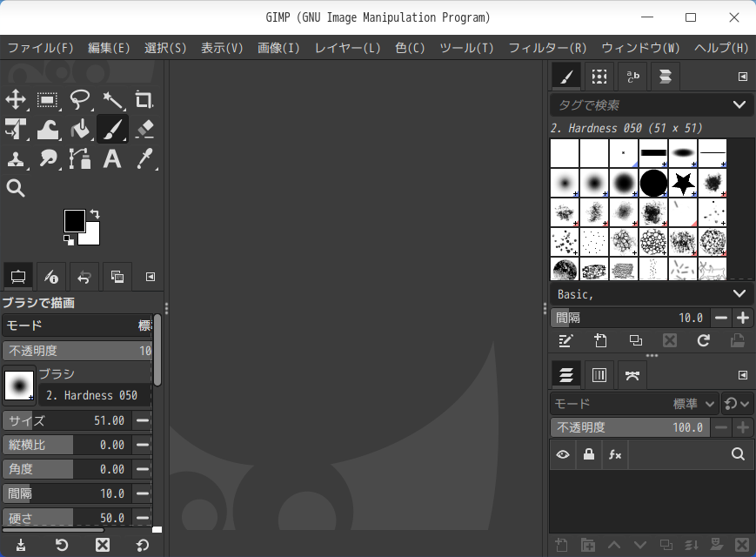Open the layer mode 標準 dropdown
The height and width of the screenshot is (557, 756).
coord(694,404)
